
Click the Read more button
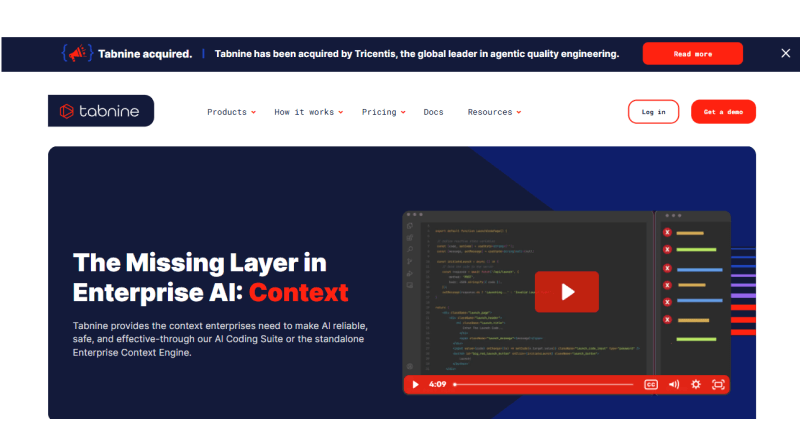[x=692, y=54]
